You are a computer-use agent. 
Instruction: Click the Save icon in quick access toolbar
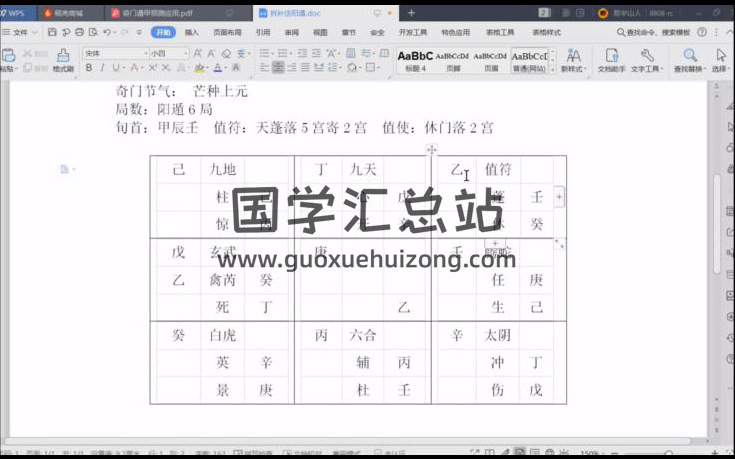[x=51, y=32]
